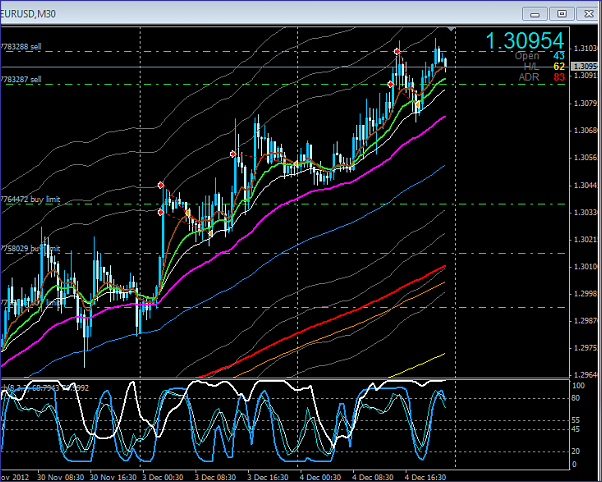This screenshot has height=482, width=602.
Task: Click the Open value 43
Action: (x=559, y=56)
